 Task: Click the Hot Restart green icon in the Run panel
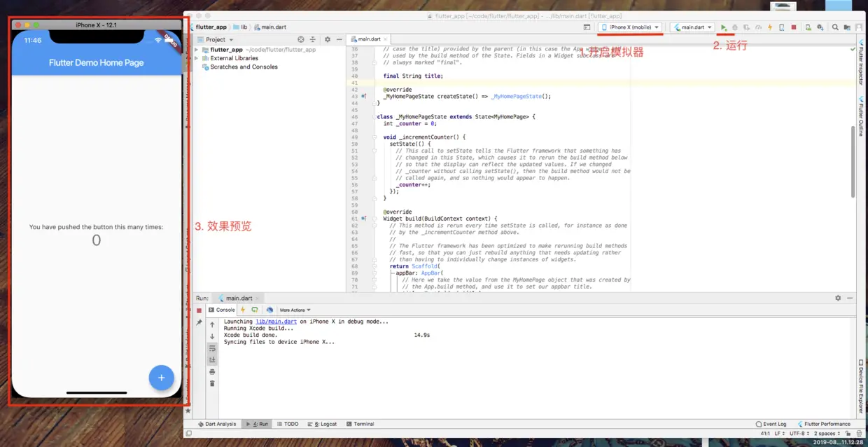[x=255, y=310]
